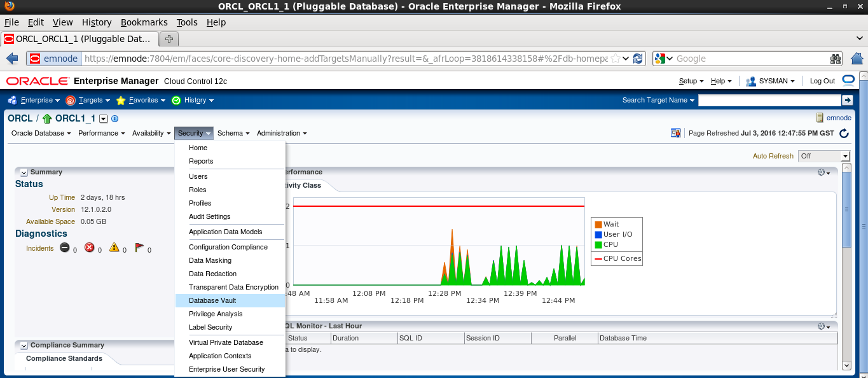
Task: Click in the Google search box
Action: (x=750, y=59)
